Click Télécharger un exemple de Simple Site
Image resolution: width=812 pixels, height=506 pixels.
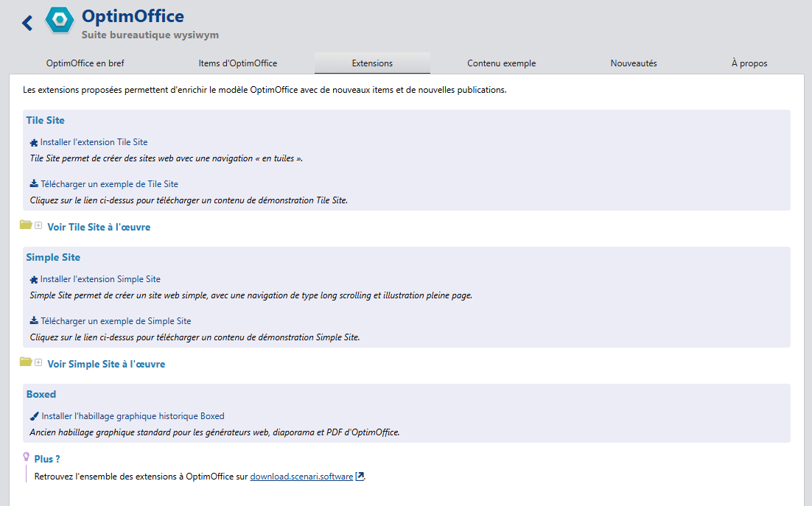pos(116,321)
